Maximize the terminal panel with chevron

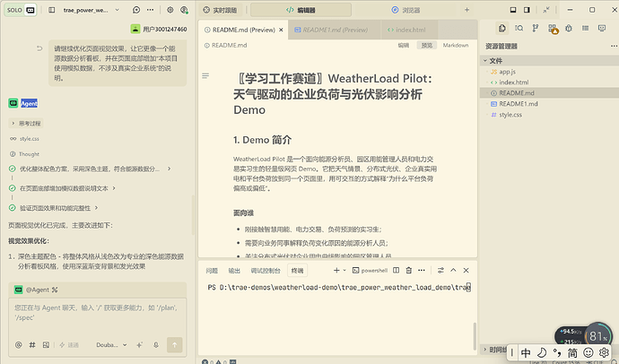coord(453,270)
